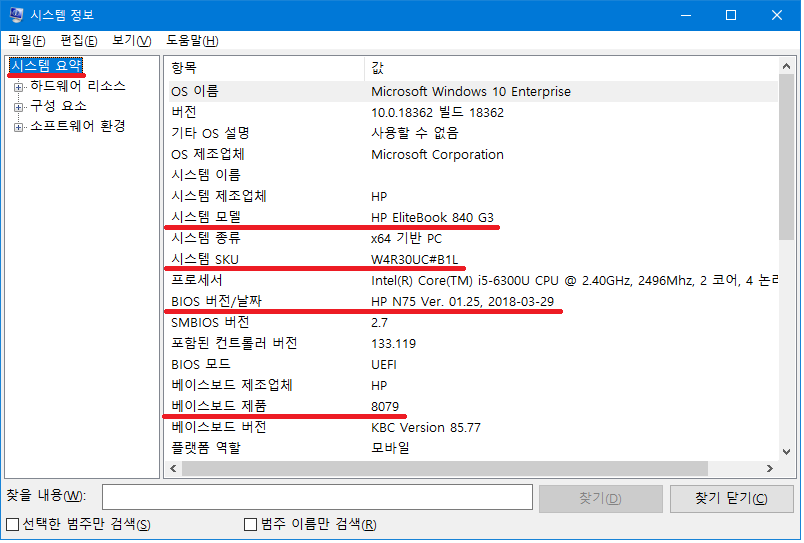Click the value x64 기반 PC

[406, 238]
